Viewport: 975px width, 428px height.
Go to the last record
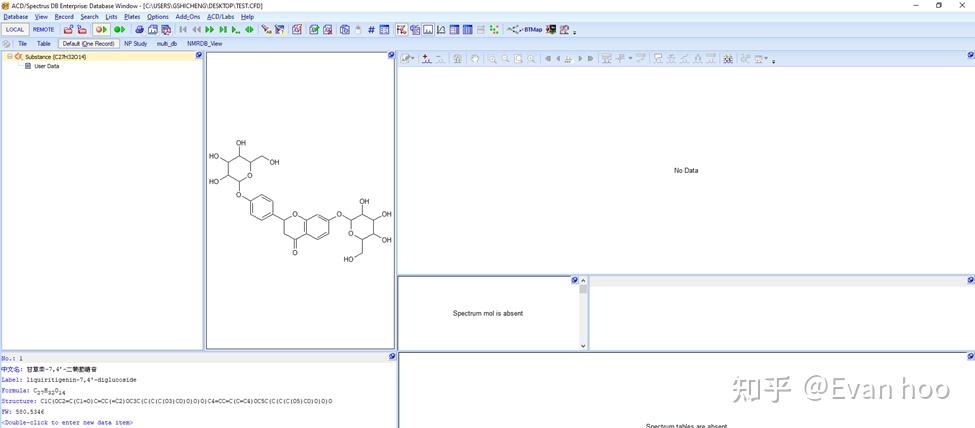click(223, 29)
